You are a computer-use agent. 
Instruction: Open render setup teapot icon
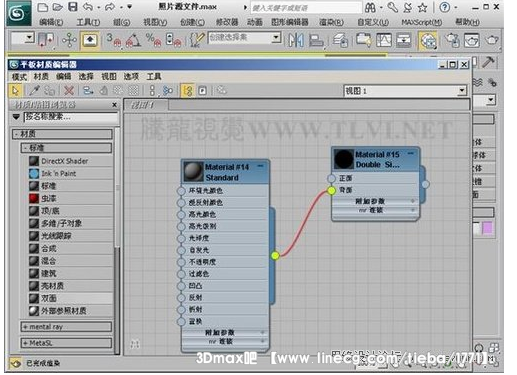click(x=452, y=40)
